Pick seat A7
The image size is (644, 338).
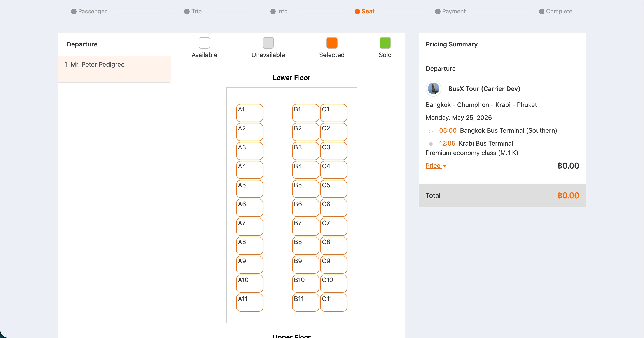[x=250, y=227]
